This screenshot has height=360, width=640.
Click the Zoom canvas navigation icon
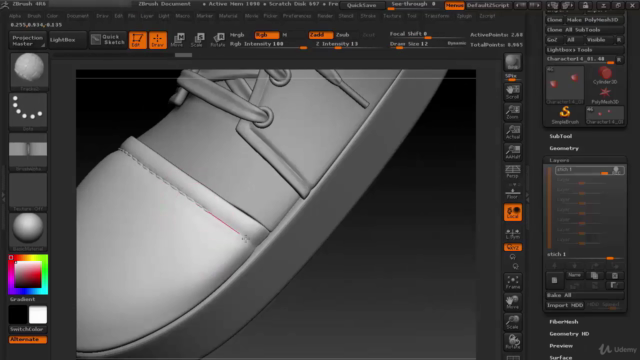point(513,112)
